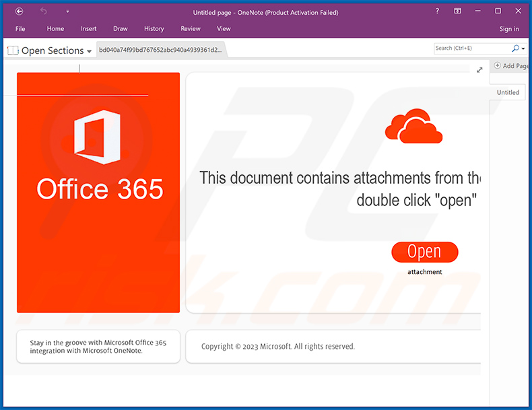Switch to the History ribbon tab
The width and height of the screenshot is (532, 410).
[154, 29]
